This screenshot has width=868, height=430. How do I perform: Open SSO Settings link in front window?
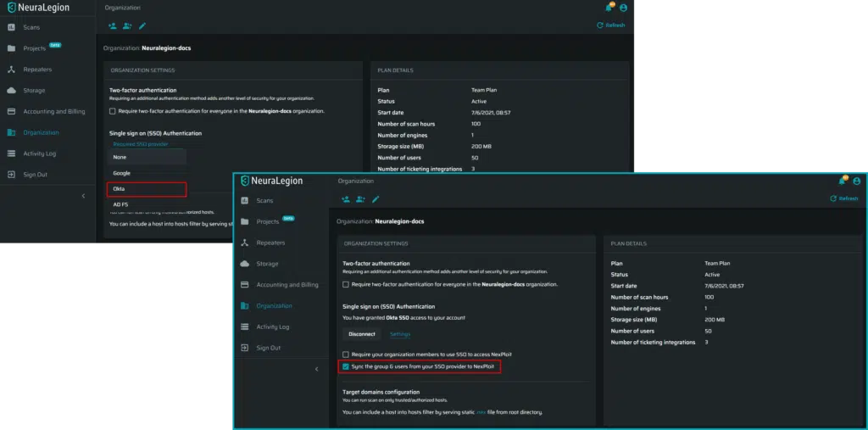[400, 334]
